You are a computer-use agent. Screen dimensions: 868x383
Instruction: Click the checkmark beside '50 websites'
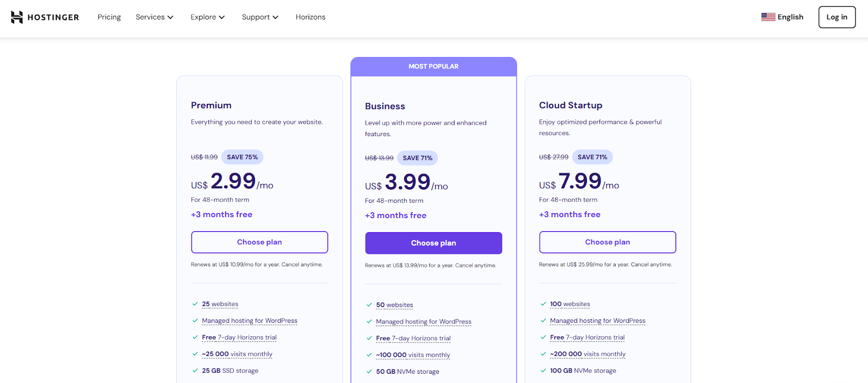(x=369, y=305)
